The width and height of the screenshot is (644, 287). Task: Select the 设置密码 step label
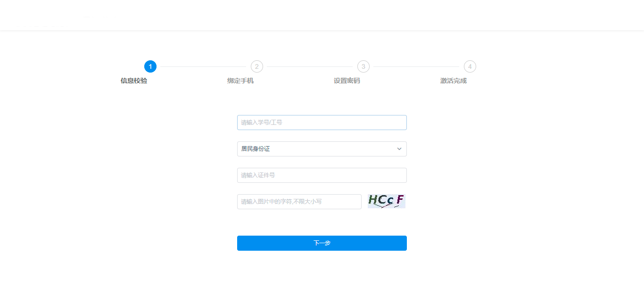[347, 81]
